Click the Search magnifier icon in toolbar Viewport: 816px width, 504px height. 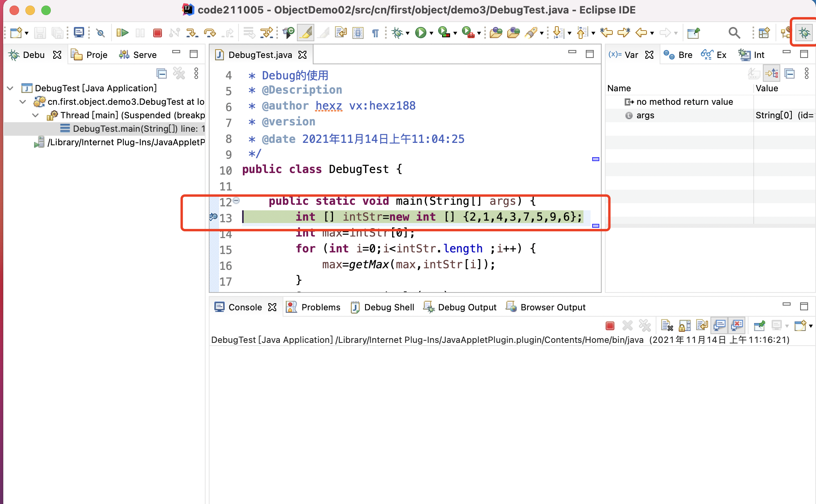pyautogui.click(x=734, y=33)
